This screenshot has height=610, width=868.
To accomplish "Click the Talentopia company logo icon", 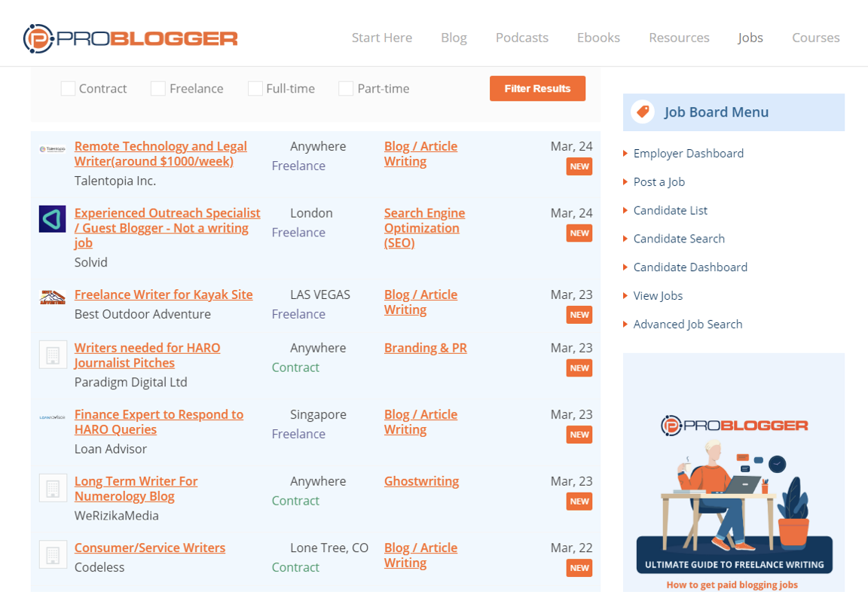I will pos(53,149).
